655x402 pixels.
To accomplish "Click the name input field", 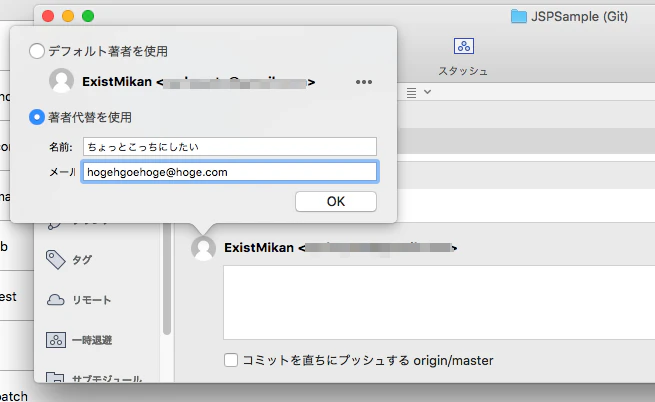I will (230, 147).
